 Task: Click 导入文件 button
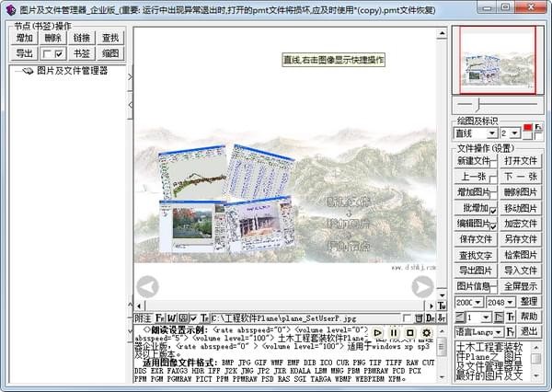pyautogui.click(x=521, y=271)
